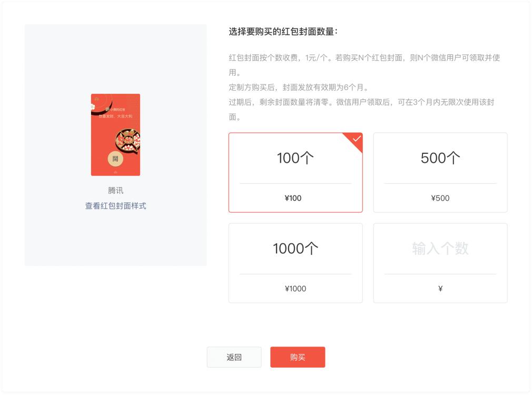
Task: Click the 选择要购买的红包封面数量 heading
Action: click(x=283, y=32)
